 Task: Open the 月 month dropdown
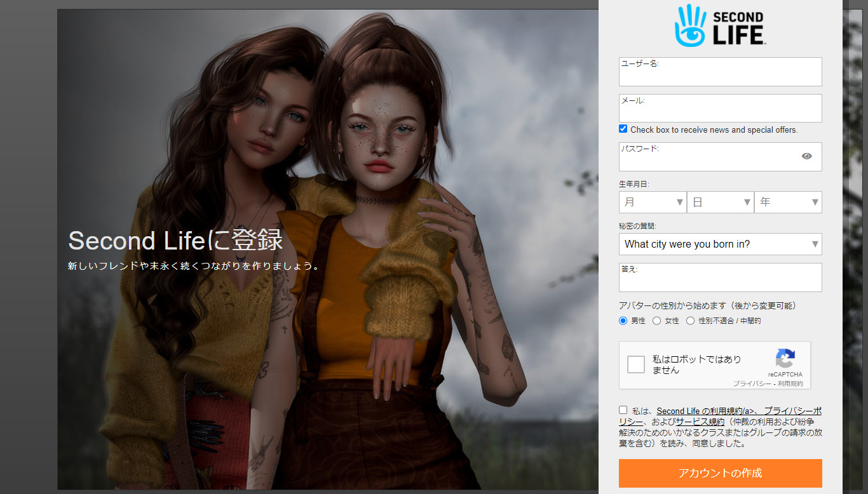pos(653,202)
